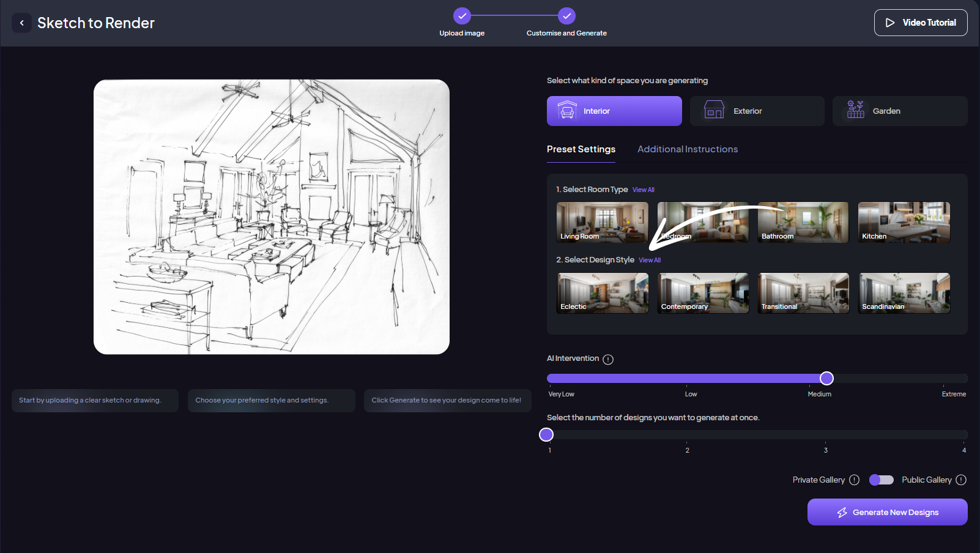980x553 pixels.
Task: Expand Design Style list with View All
Action: click(x=650, y=261)
